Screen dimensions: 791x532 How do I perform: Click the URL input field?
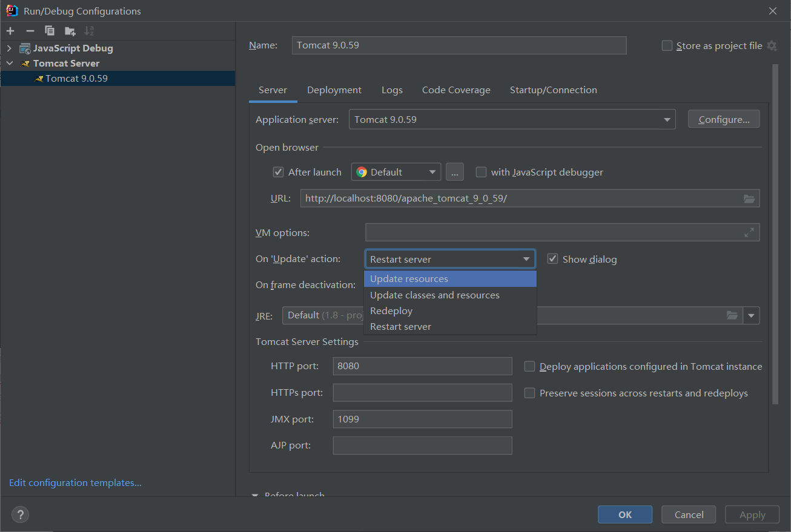click(530, 199)
